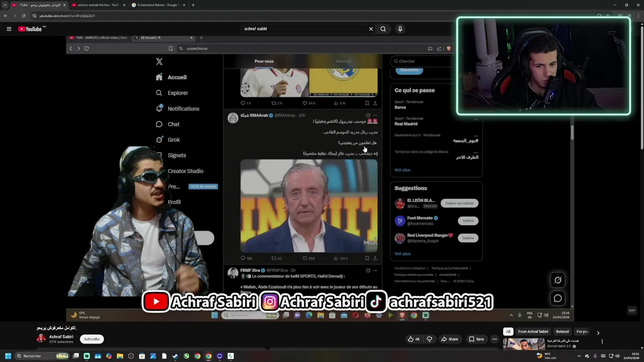The image size is (644, 362).
Task: Switch to 'fc barcelona fixtures' Google tab
Action: (157, 5)
